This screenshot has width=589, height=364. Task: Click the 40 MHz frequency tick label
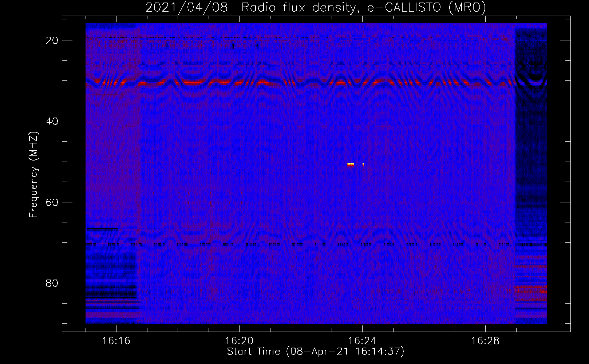tap(52, 121)
